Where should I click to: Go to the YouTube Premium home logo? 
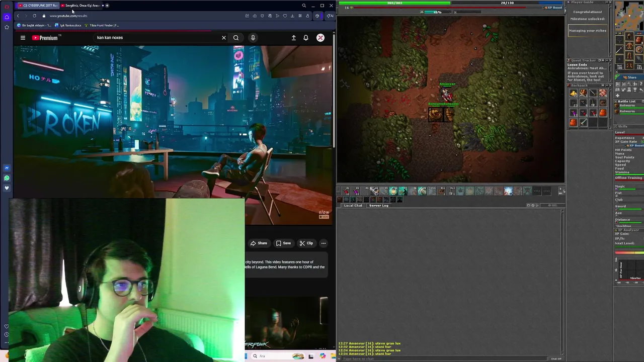pyautogui.click(x=45, y=38)
